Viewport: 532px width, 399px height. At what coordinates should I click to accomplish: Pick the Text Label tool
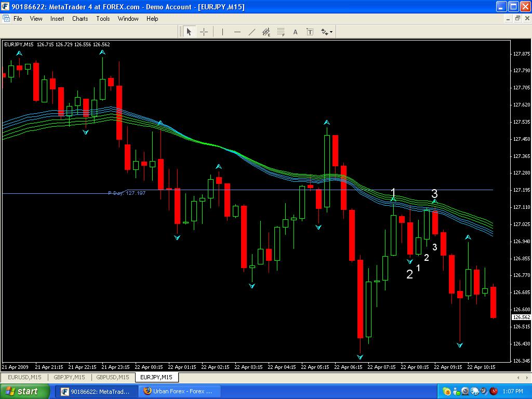click(x=310, y=32)
